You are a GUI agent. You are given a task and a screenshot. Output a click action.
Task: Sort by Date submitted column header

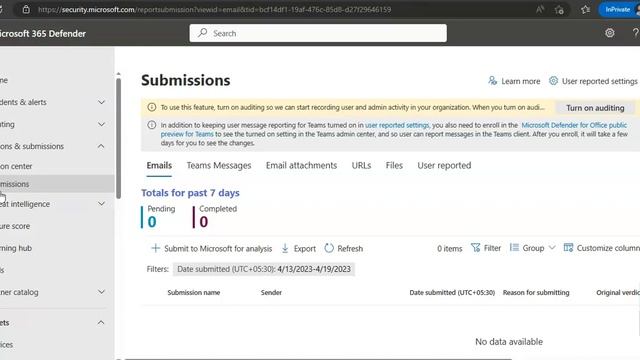(x=452, y=292)
